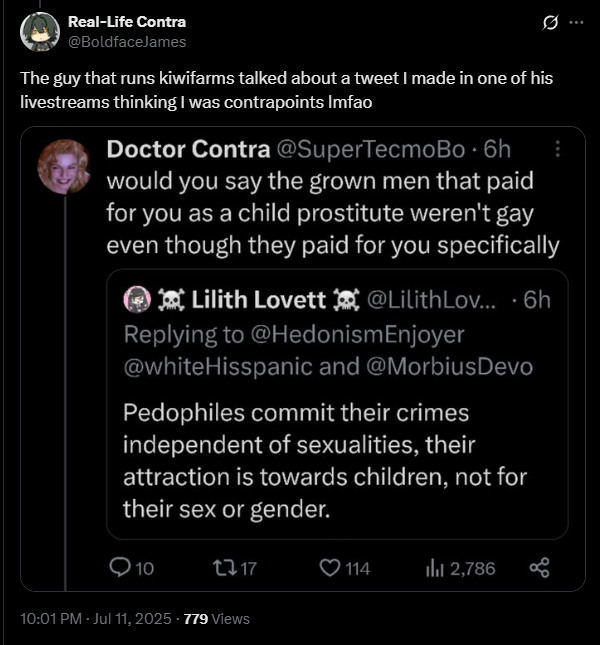Open the @HedonismEnjoyer mention

(x=357, y=335)
